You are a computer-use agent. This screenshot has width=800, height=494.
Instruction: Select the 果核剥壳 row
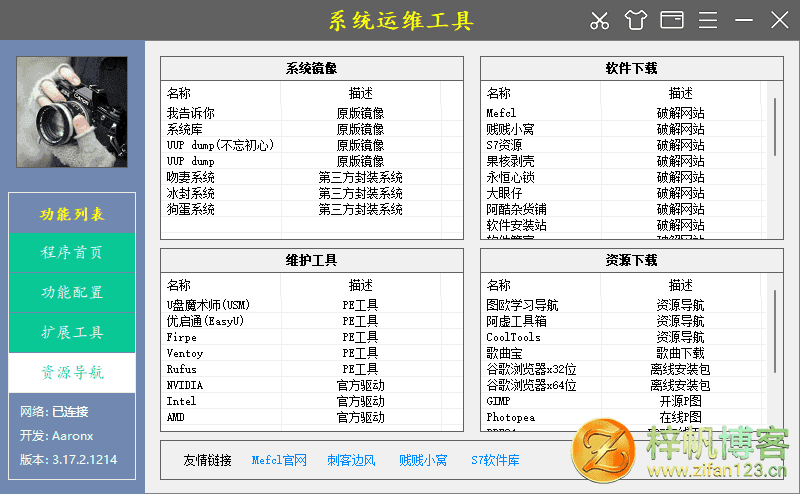(621, 161)
